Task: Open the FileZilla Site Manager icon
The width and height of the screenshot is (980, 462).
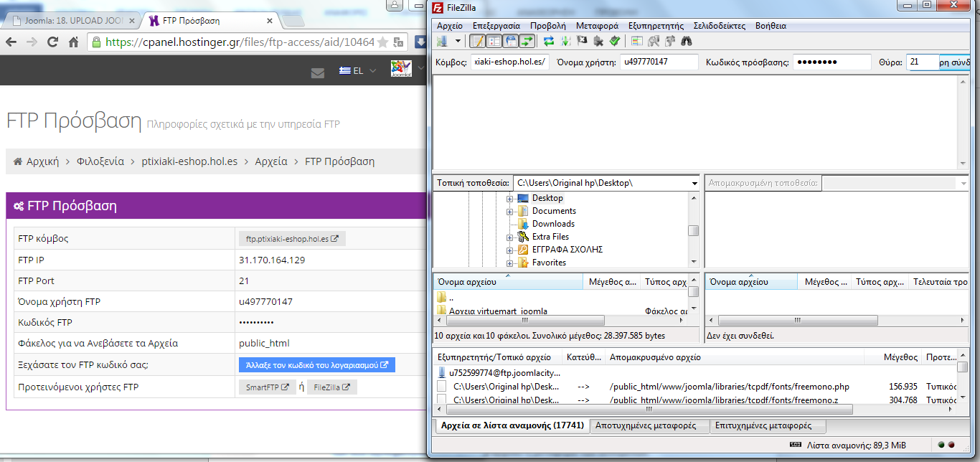Action: tap(442, 42)
